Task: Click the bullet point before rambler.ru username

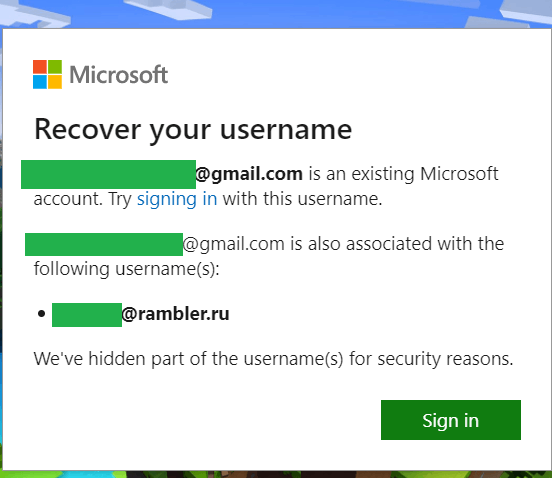Action: pyautogui.click(x=42, y=313)
